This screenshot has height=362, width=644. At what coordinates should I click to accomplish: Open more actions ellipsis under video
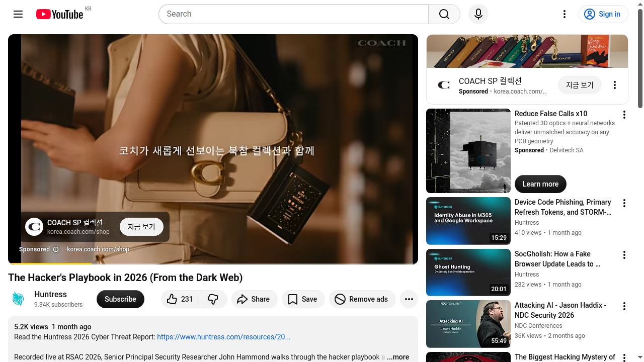pos(409,299)
